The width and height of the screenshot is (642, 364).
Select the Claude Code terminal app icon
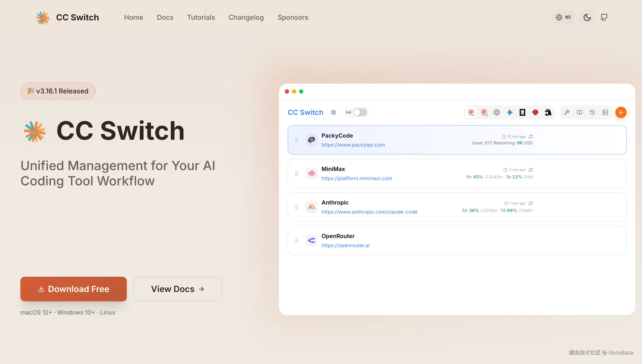pyautogui.click(x=471, y=113)
